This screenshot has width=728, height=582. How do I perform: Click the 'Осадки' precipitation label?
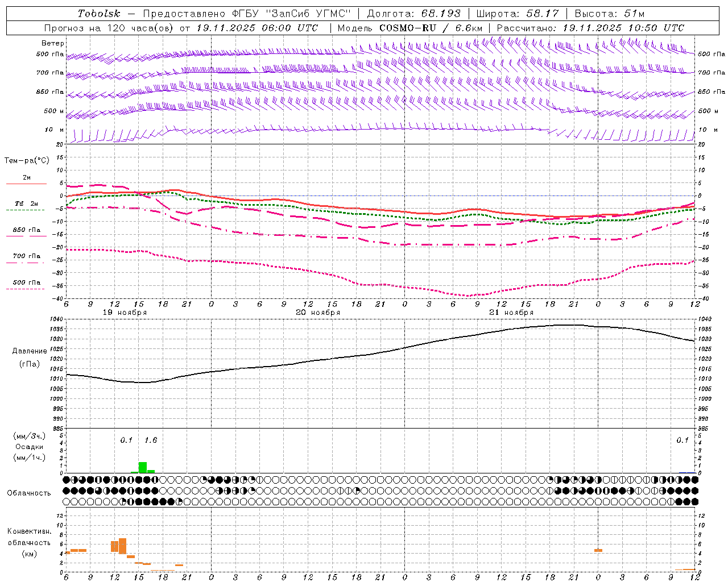pyautogui.click(x=30, y=447)
